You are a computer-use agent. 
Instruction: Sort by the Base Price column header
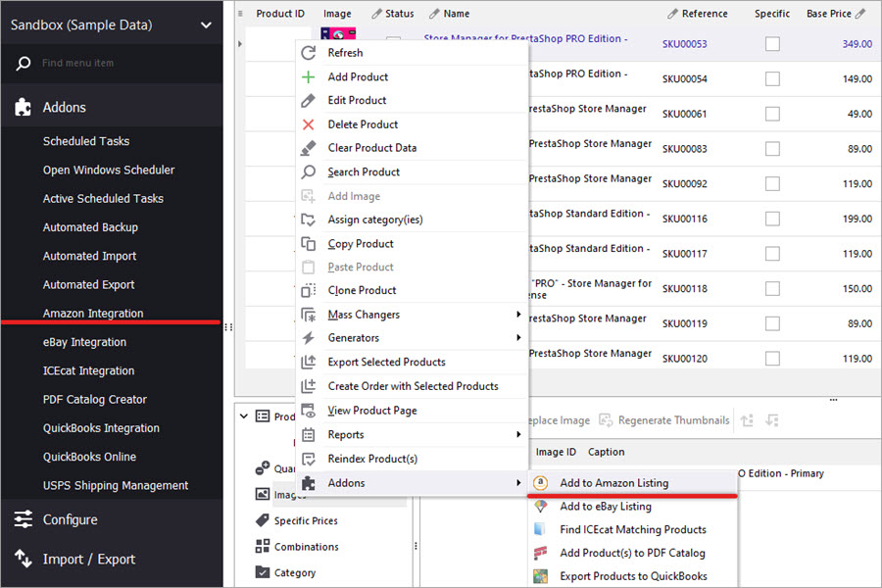tap(828, 14)
